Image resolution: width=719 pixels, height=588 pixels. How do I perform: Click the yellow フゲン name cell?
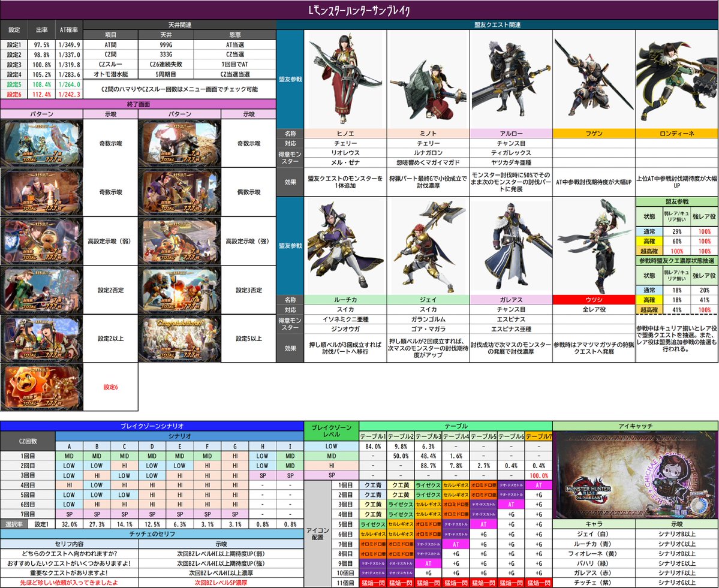594,134
